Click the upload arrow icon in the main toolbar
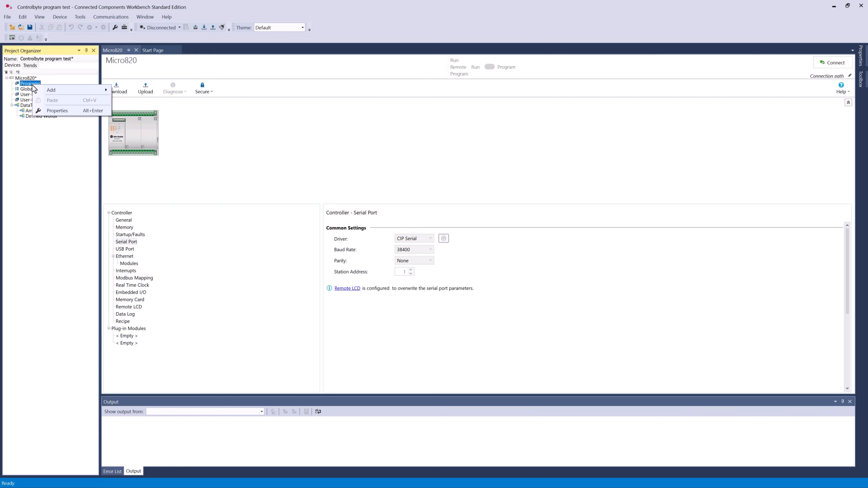The height and width of the screenshot is (488, 868). coord(213,27)
